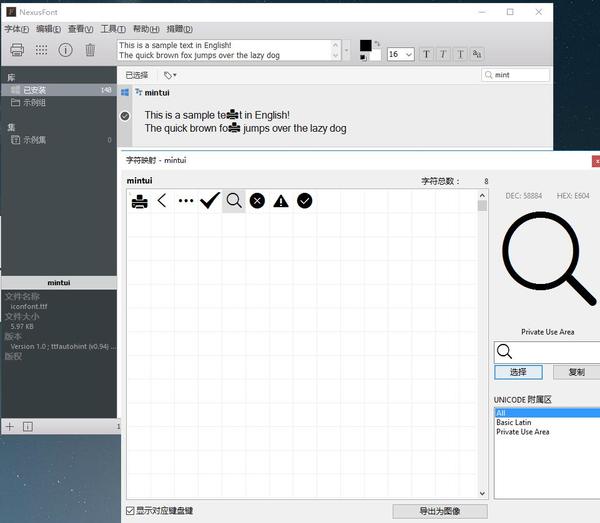Select All in UNICODE subrange list
This screenshot has width=600, height=523.
coord(547,413)
